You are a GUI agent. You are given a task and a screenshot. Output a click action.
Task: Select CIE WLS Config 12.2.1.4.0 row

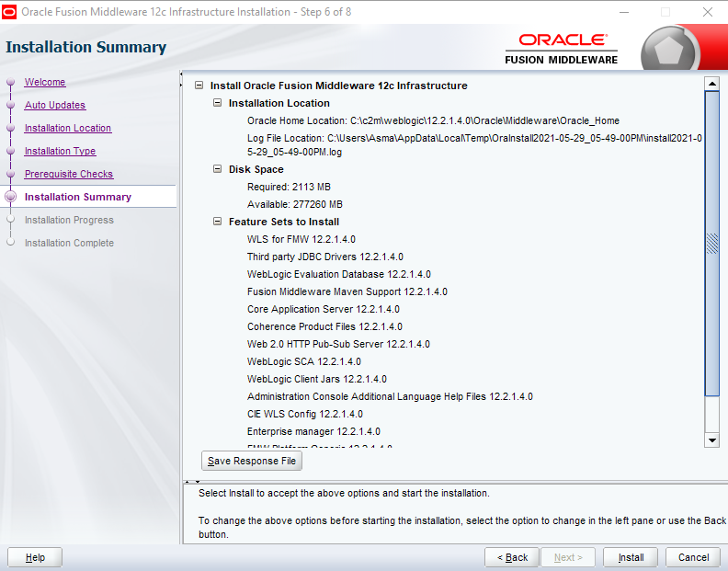pyautogui.click(x=305, y=414)
